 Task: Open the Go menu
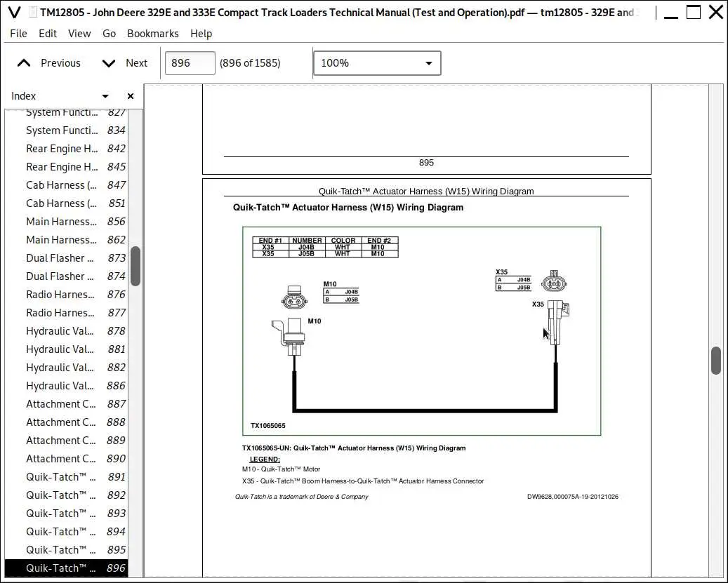[109, 34]
